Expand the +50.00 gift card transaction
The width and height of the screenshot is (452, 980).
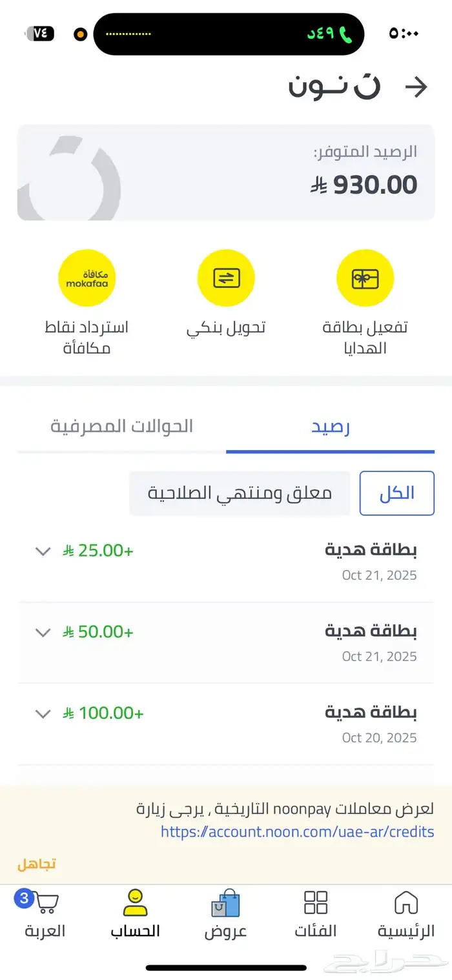coord(43,632)
